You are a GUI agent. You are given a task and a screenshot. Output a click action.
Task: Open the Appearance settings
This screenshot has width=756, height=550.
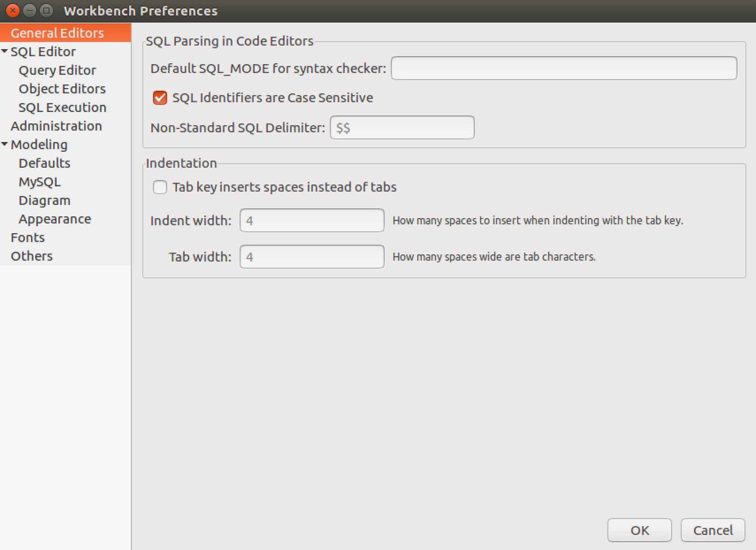click(55, 219)
